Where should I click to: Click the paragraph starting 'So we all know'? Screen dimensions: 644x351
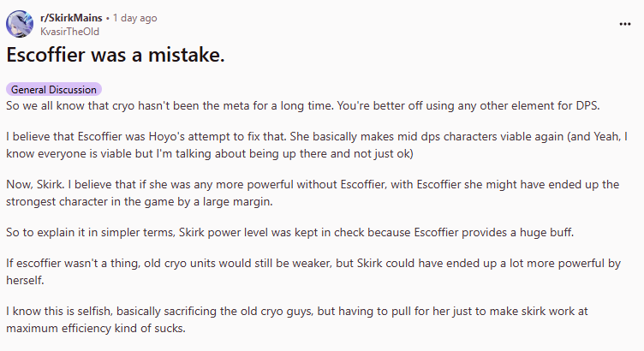pyautogui.click(x=302, y=105)
